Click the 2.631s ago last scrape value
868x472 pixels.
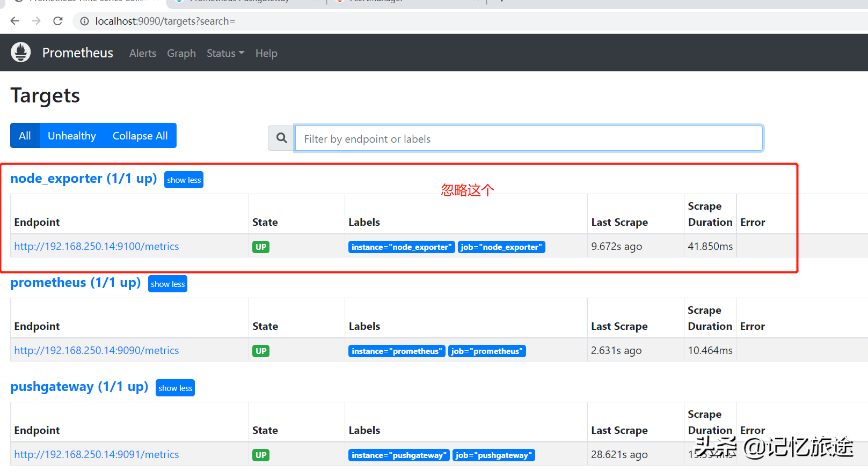pyautogui.click(x=616, y=350)
